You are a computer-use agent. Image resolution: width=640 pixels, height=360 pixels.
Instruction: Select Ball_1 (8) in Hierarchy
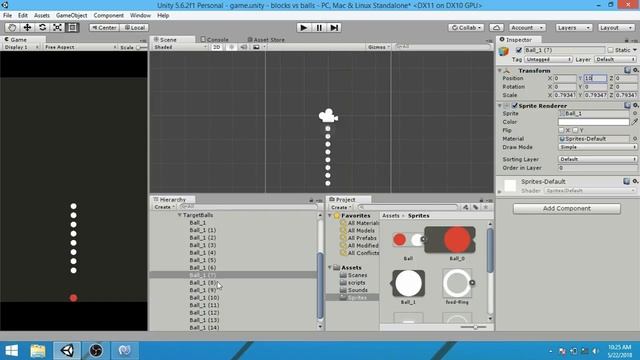203,282
